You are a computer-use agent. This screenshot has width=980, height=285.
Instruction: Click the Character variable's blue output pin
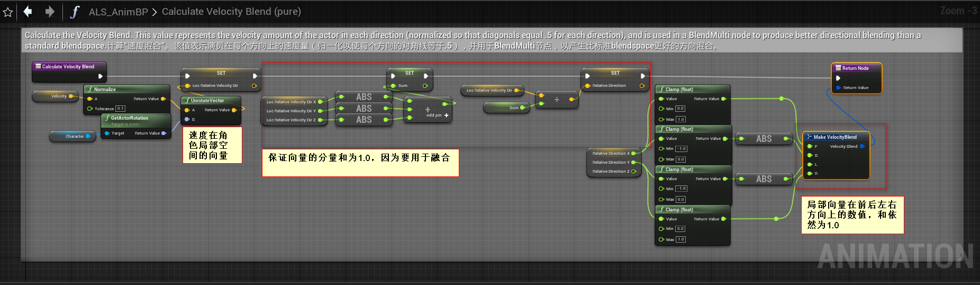click(x=88, y=137)
